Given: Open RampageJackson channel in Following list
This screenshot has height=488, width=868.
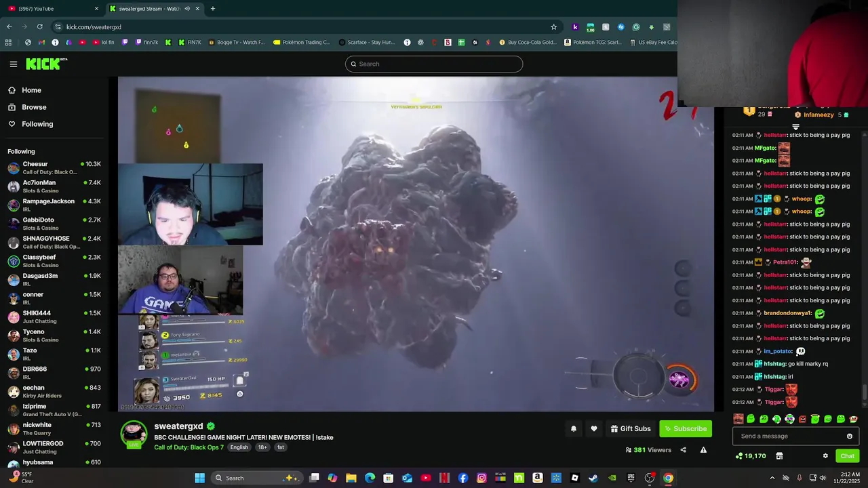Looking at the screenshot, I should pos(54,205).
